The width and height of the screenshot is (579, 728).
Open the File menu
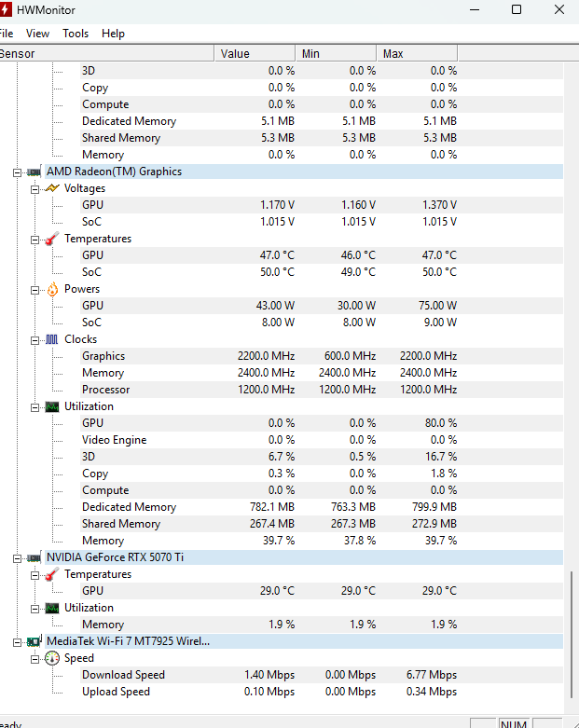tap(7, 34)
